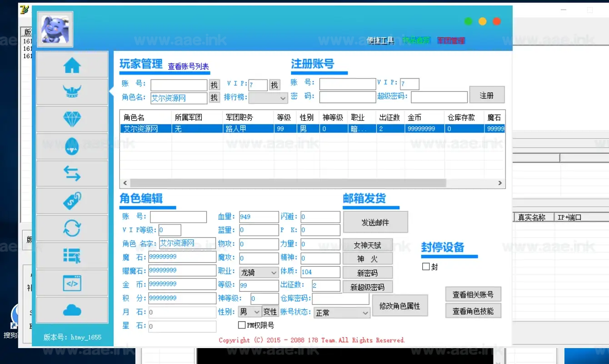Open the code brackets sidebar icon
This screenshot has height=364, width=609.
point(72,283)
